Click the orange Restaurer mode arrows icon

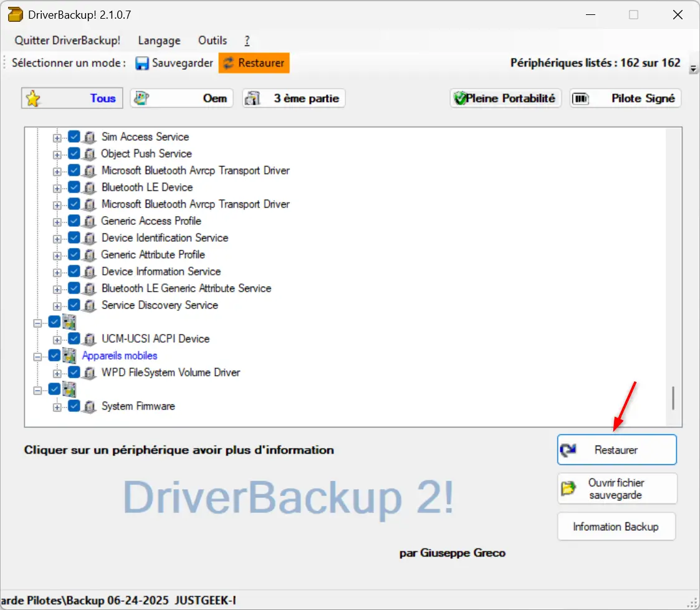click(229, 63)
